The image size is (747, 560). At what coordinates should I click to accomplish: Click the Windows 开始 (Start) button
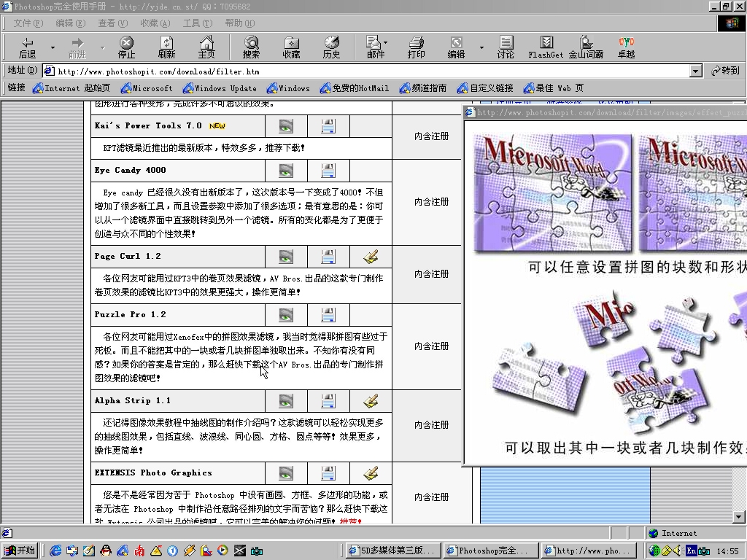pos(20,551)
